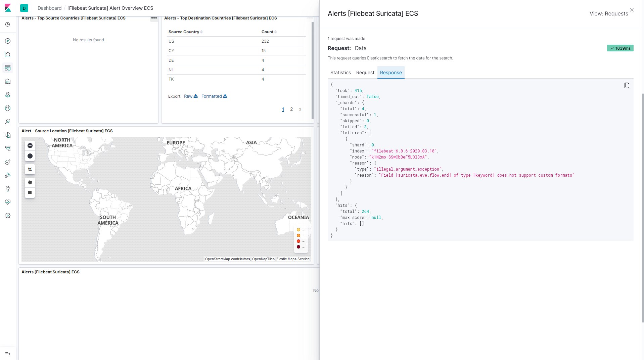The image size is (644, 360).
Task: Go to page 2 of the table
Action: pos(291,109)
